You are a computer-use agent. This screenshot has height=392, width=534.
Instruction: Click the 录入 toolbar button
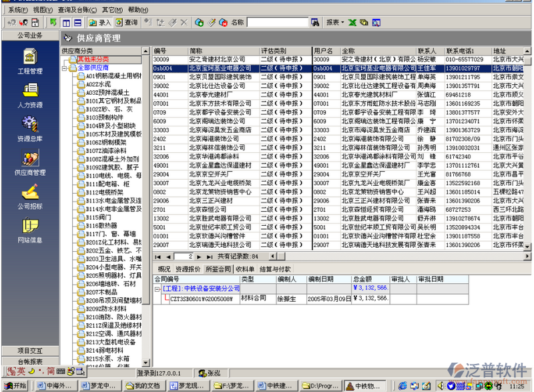click(100, 23)
